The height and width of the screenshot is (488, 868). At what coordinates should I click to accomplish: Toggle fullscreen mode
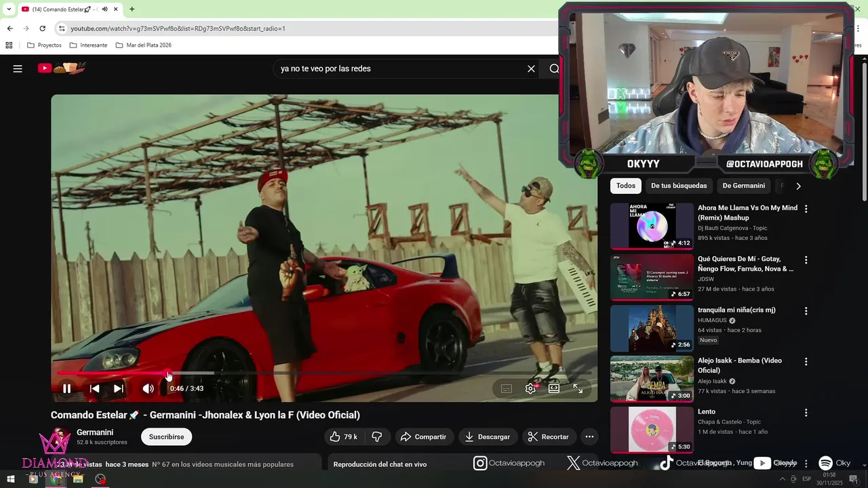(578, 388)
